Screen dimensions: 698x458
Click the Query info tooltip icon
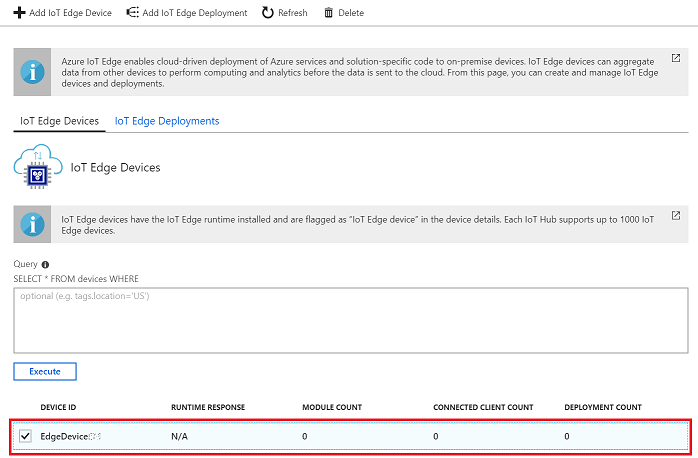(45, 264)
